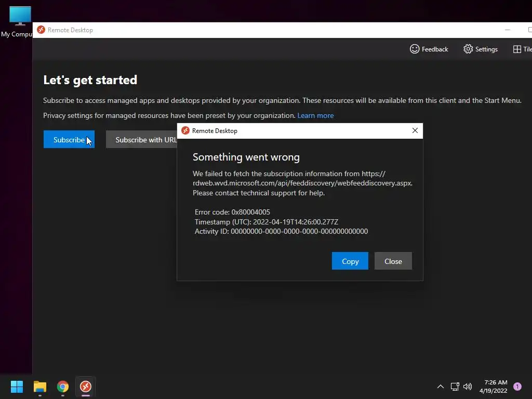
Task: Open File Explorer from taskbar
Action: click(39, 387)
